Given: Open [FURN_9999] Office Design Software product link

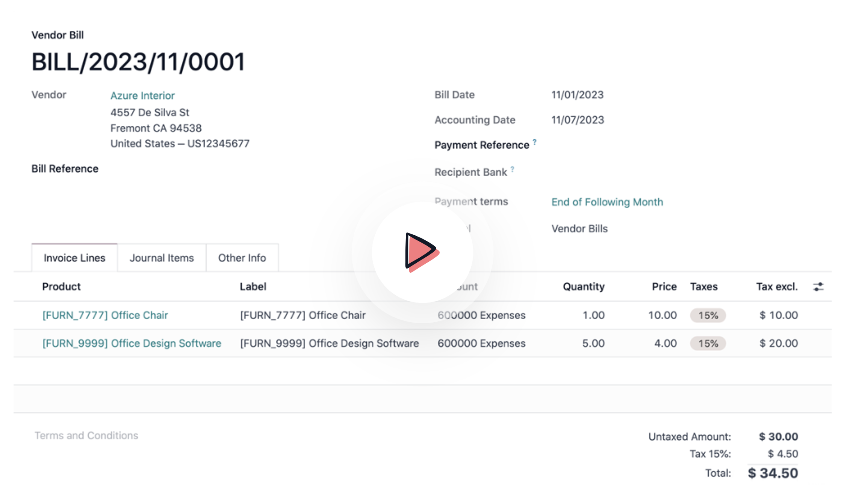Looking at the screenshot, I should coord(132,343).
